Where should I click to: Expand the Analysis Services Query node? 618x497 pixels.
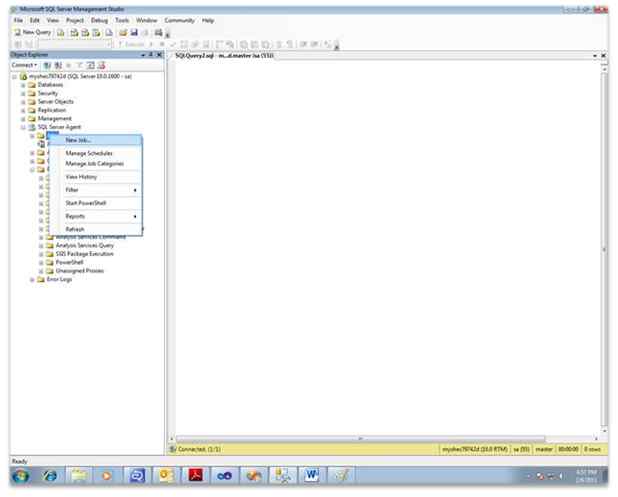[41, 246]
